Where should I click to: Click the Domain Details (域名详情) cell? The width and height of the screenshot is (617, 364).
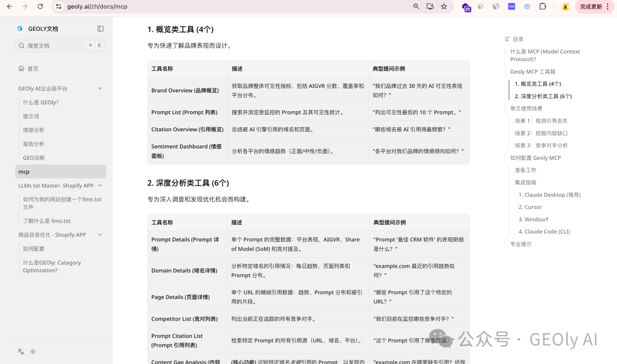[188, 270]
